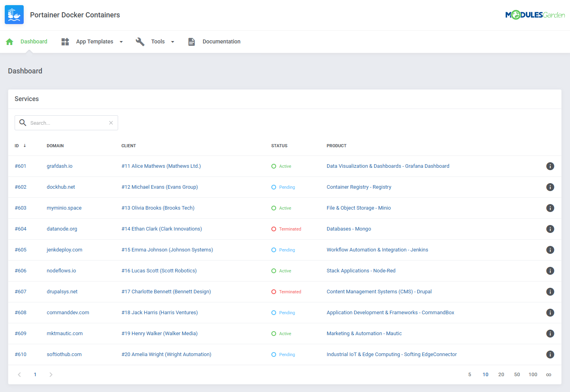Image resolution: width=570 pixels, height=392 pixels.
Task: Click the search magnifier icon
Action: coord(23,122)
